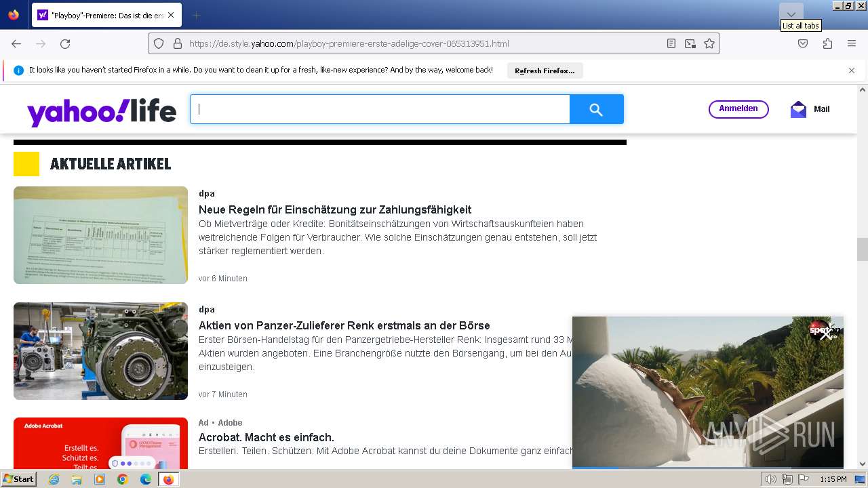Viewport: 868px width, 488px height.
Task: Open Windows Media Player taskbar icon
Action: click(x=100, y=479)
